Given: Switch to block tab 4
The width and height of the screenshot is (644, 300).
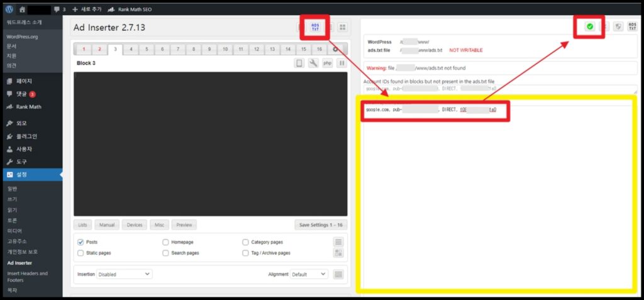Looking at the screenshot, I should (131, 49).
